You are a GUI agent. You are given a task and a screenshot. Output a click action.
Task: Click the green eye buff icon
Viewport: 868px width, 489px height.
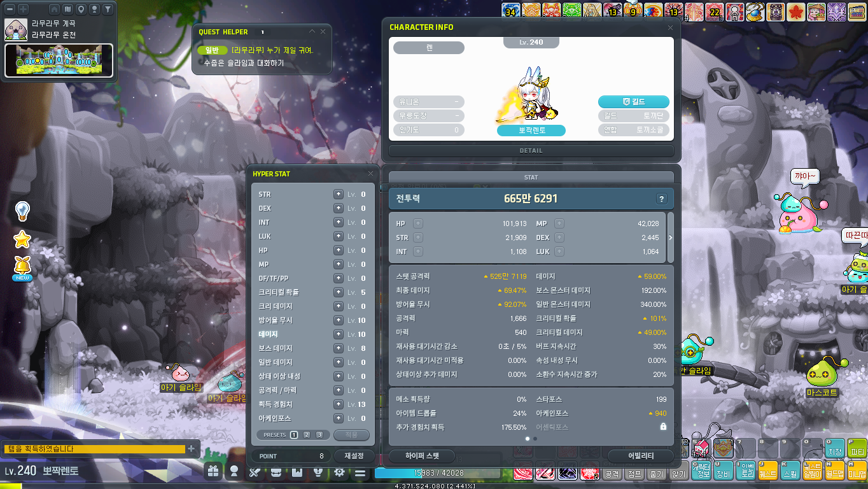572,11
